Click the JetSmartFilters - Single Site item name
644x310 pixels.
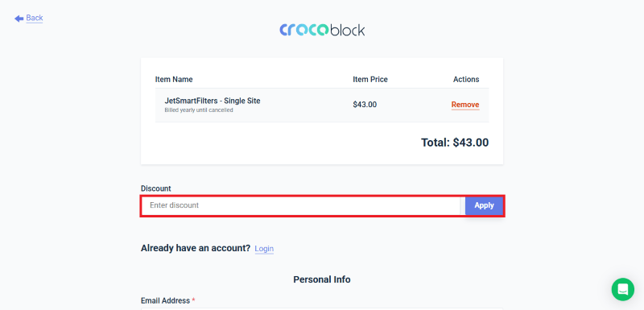[213, 101]
